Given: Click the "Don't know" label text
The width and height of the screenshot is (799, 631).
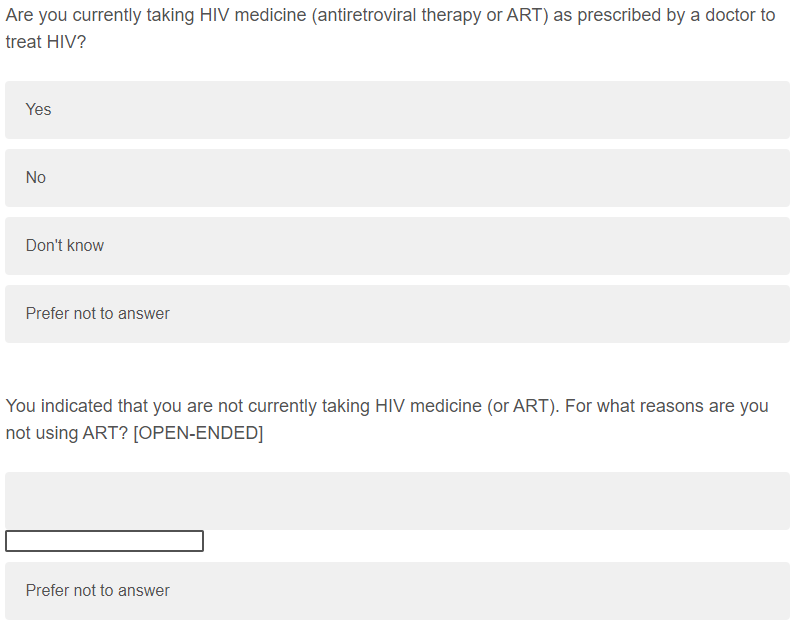Looking at the screenshot, I should (65, 246).
